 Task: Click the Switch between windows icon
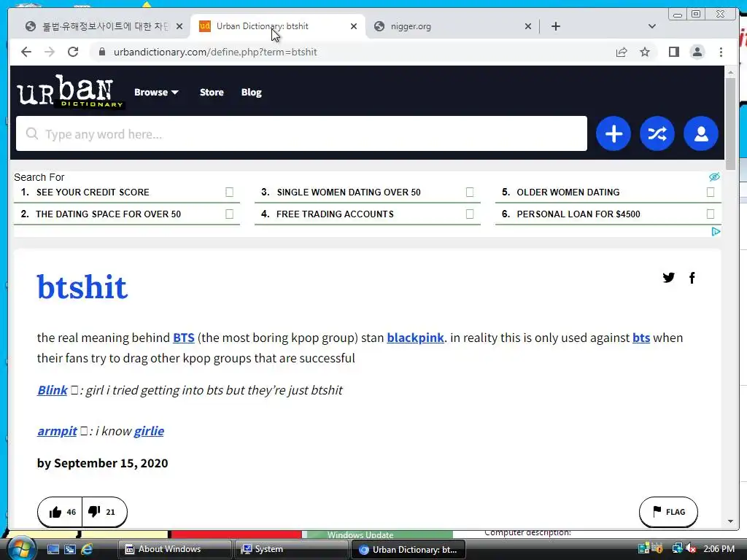(x=70, y=549)
